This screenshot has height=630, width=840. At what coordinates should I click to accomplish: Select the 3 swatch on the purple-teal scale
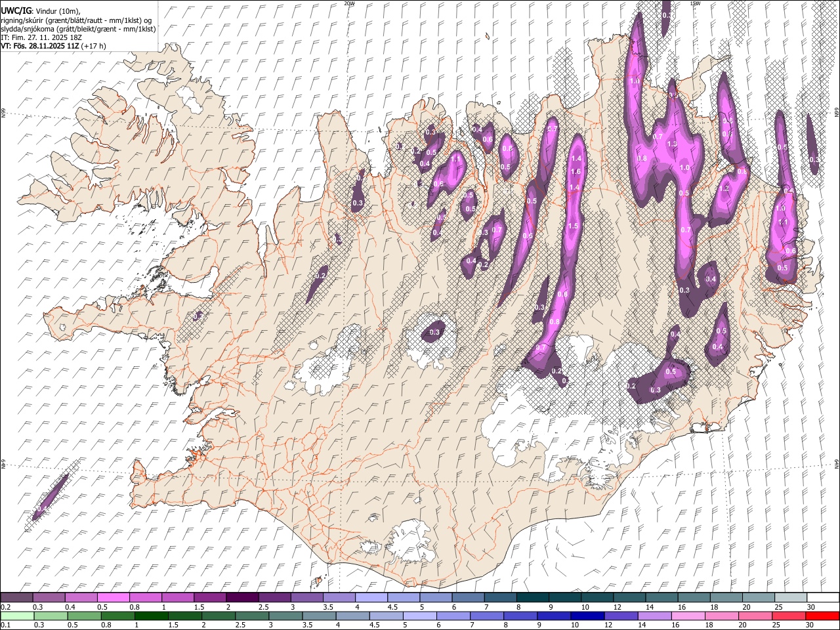pos(306,597)
